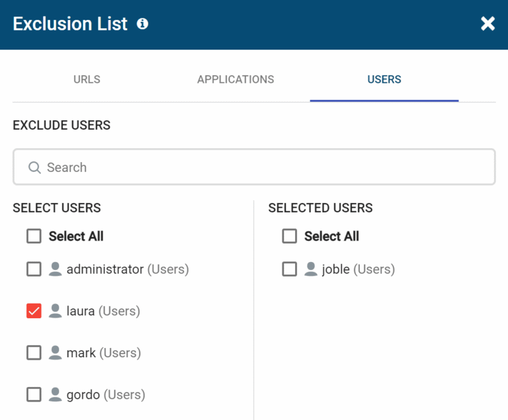
Task: Click the administrator user avatar icon
Action: [x=55, y=269]
